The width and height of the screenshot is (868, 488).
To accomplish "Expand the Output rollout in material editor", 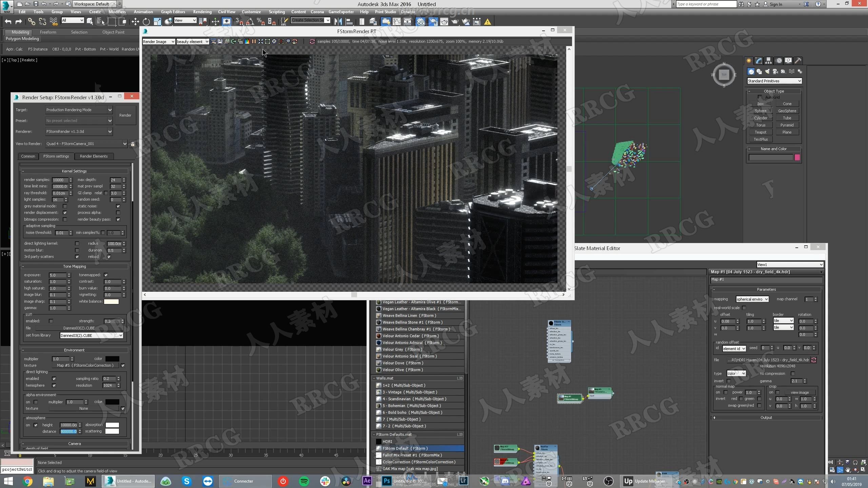I will point(766,418).
